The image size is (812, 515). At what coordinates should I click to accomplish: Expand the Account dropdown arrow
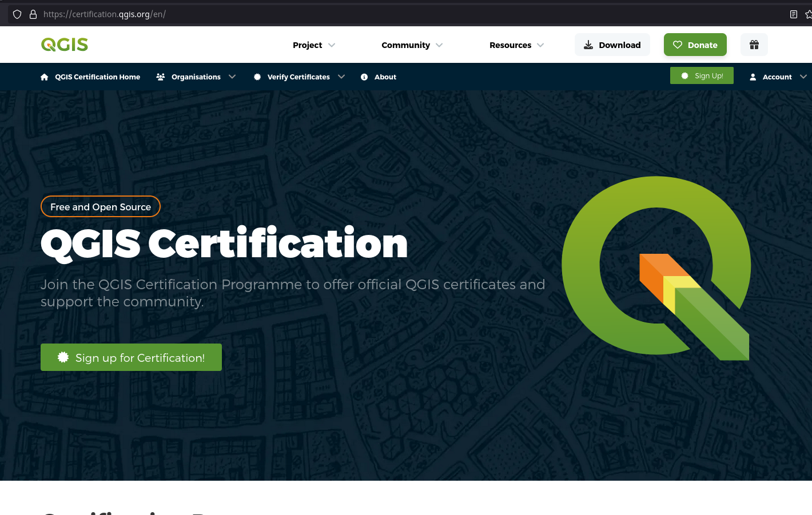803,77
